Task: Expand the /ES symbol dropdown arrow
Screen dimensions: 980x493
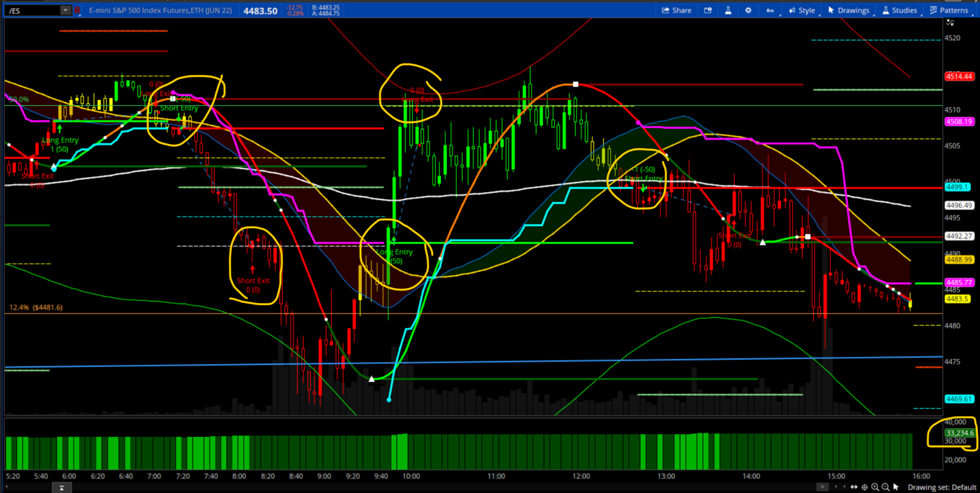Action: [x=65, y=10]
